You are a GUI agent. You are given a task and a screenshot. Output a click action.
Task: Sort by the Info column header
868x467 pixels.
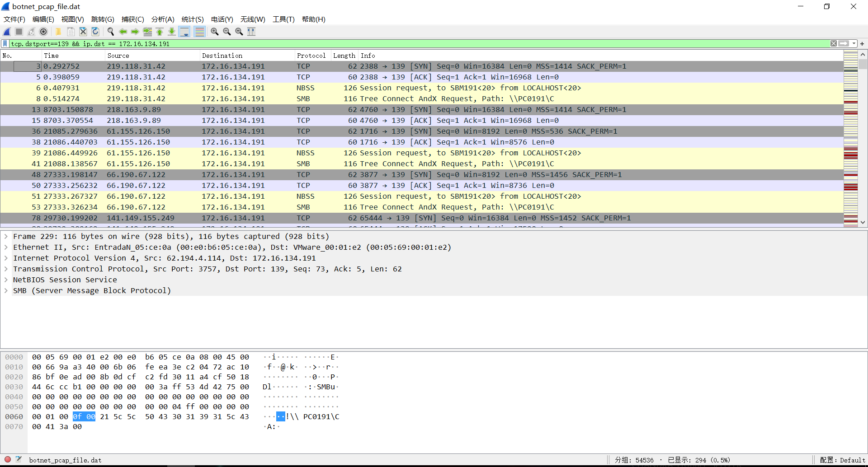pos(601,56)
